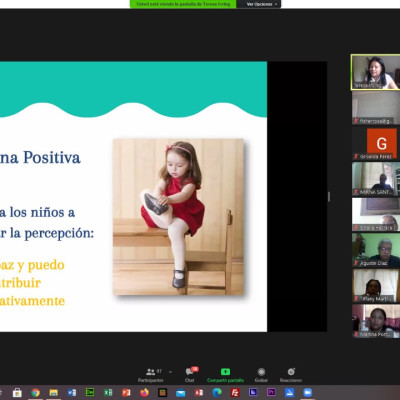This screenshot has width=400, height=400.
Task: Start recording with Grabar
Action: pyautogui.click(x=261, y=375)
